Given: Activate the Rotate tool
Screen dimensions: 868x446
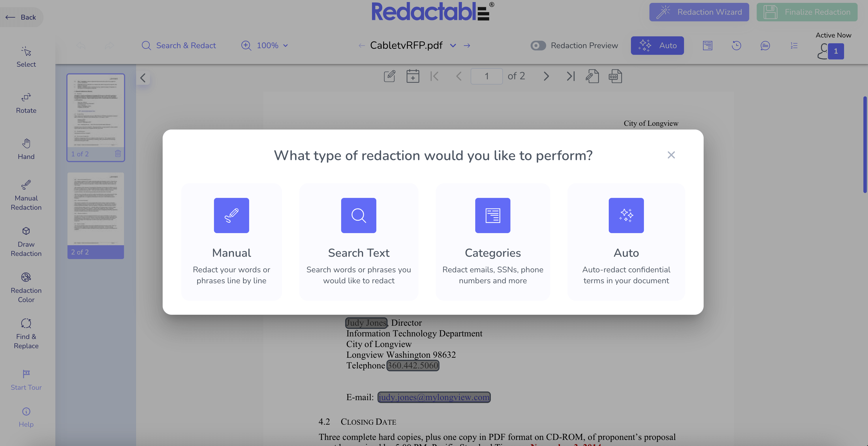Looking at the screenshot, I should click(x=26, y=103).
